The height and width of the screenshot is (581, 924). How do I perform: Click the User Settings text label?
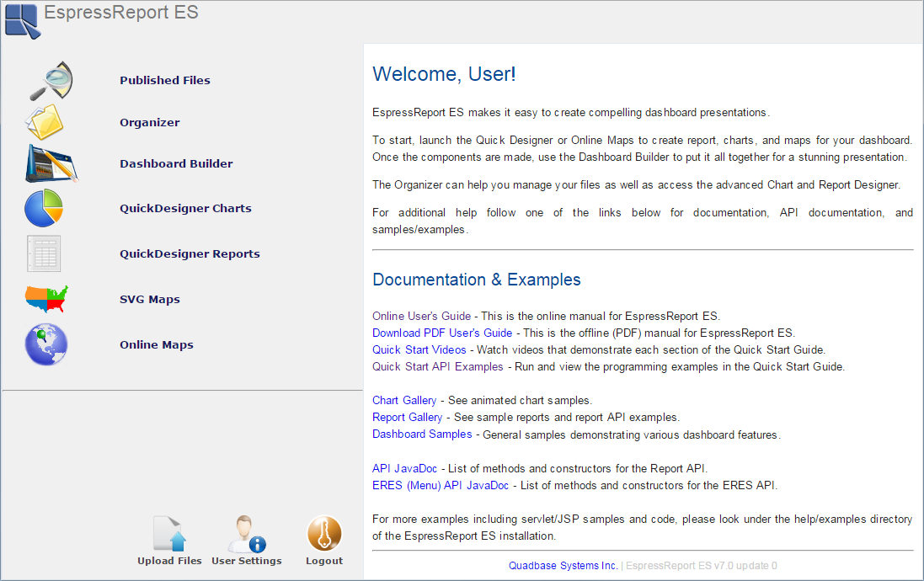pos(247,561)
